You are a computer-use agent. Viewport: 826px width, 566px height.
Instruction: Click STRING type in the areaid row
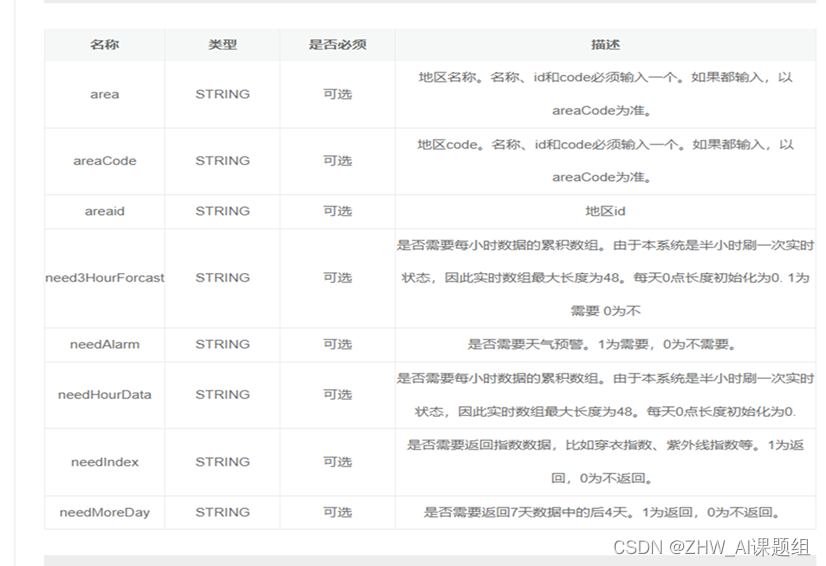click(222, 211)
